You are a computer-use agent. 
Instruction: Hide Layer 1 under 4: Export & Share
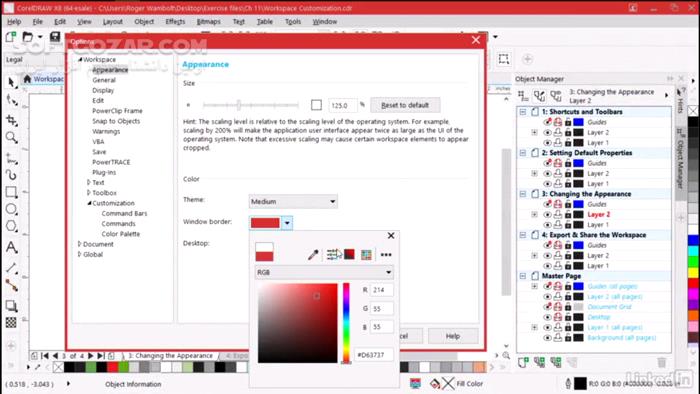[547, 266]
